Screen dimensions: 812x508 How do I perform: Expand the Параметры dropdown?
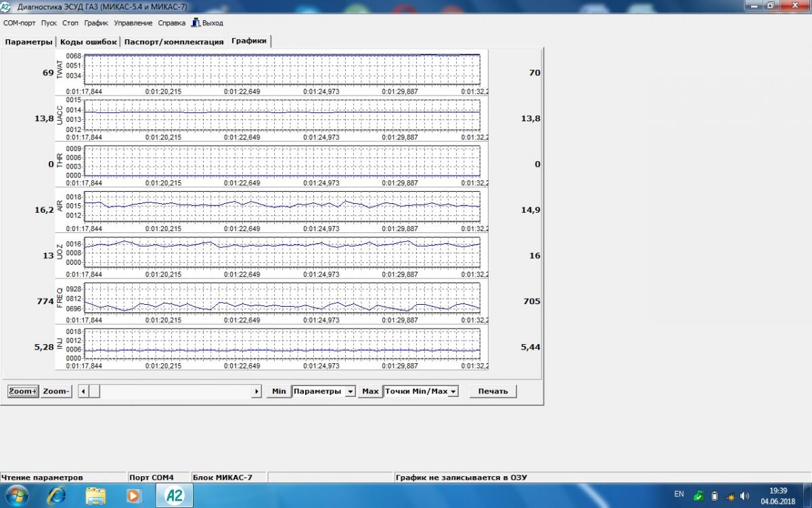pos(350,391)
